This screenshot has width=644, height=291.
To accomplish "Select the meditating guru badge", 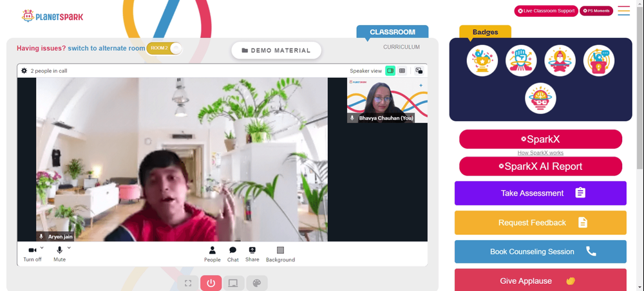I will tap(560, 61).
